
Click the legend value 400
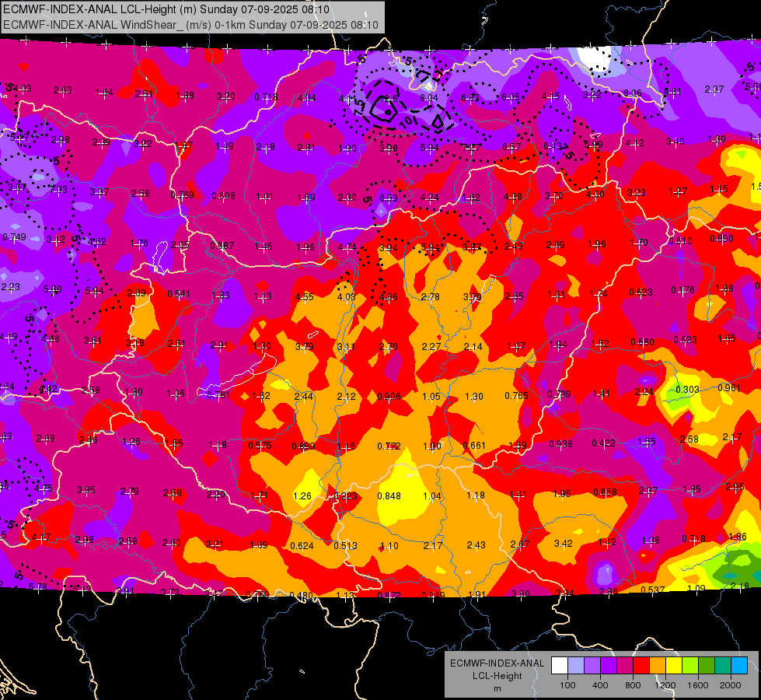coord(600,685)
